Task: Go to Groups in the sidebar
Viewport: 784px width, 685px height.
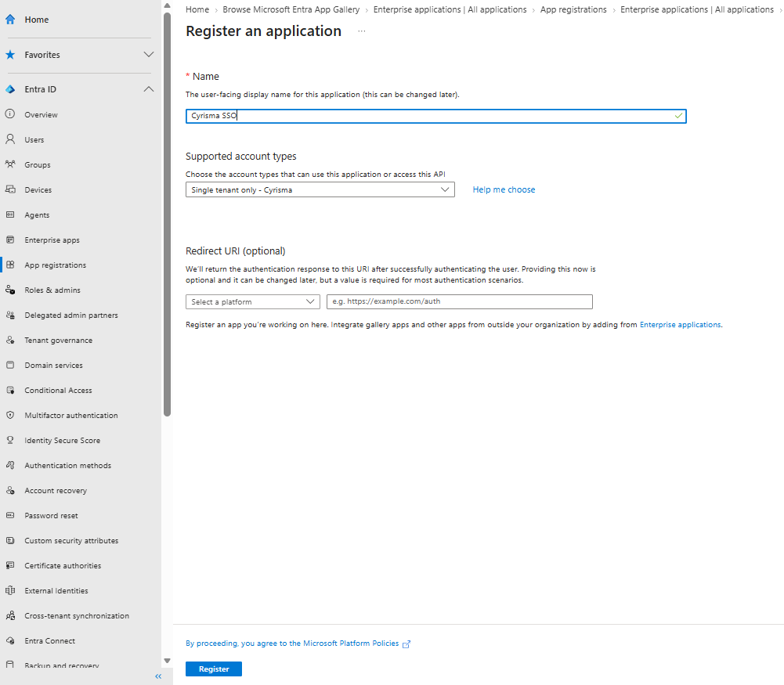Action: click(38, 165)
